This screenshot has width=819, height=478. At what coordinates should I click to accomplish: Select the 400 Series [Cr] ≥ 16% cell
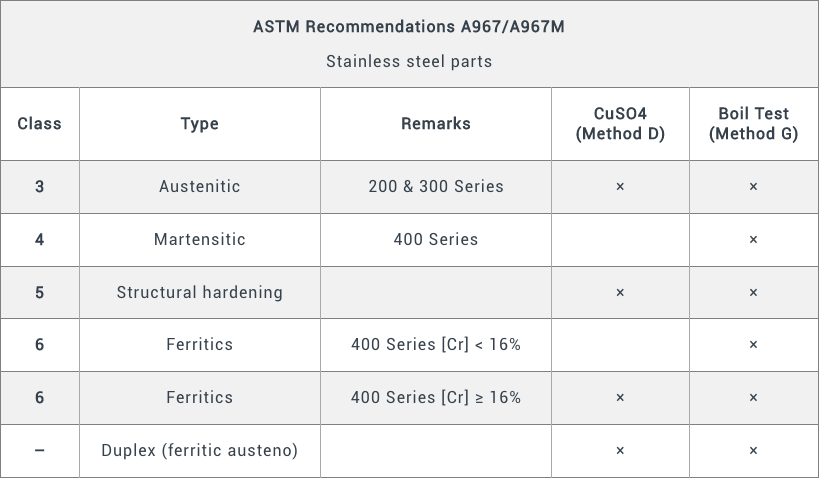[435, 397]
